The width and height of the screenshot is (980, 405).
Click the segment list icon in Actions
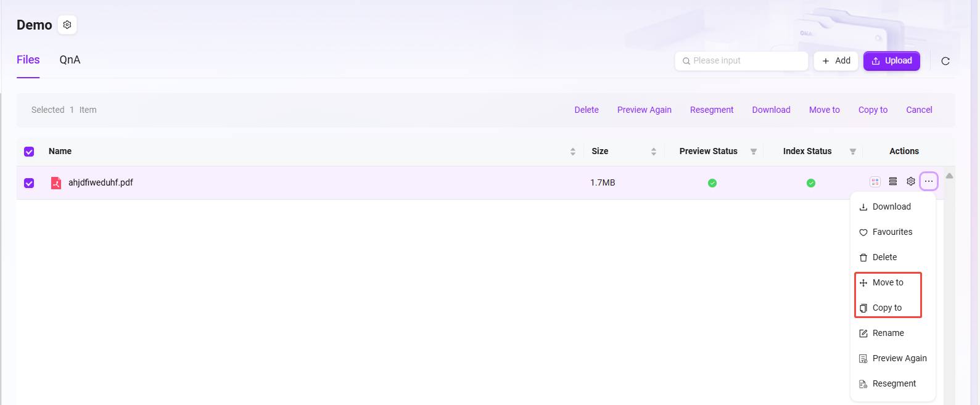pos(892,181)
